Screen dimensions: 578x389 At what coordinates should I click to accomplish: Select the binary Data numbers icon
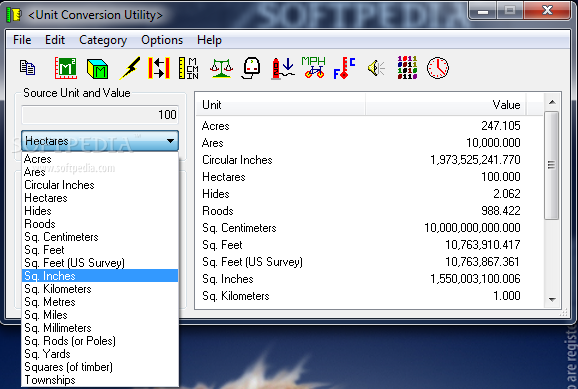tap(407, 68)
